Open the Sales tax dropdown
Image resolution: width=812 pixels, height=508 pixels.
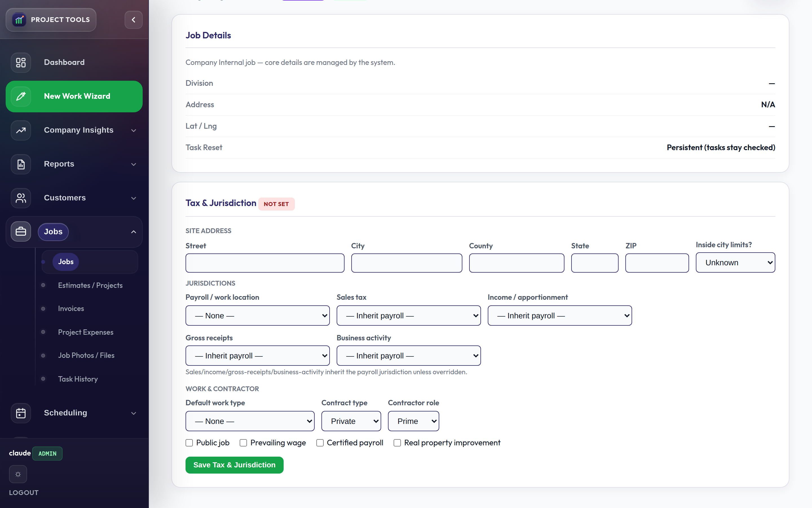pos(408,316)
